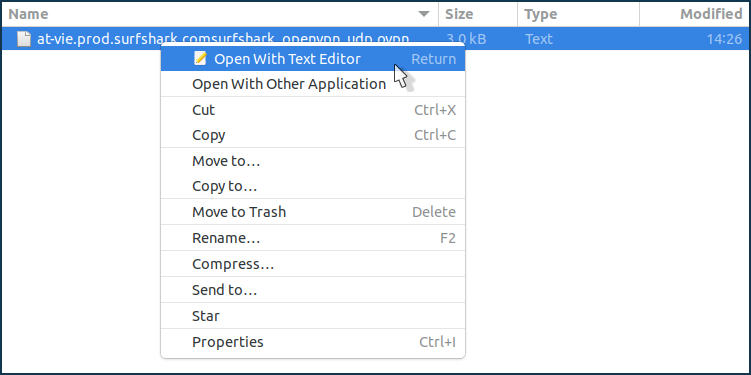Sort by the Modified column header
751x375 pixels.
694,14
